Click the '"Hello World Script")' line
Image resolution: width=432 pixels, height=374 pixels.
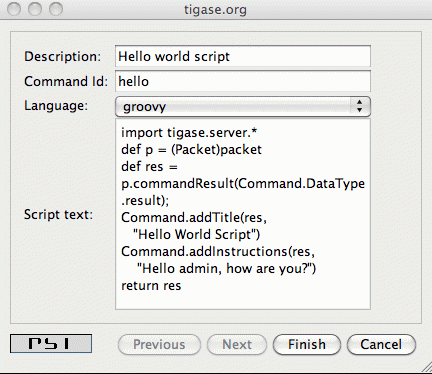196,234
